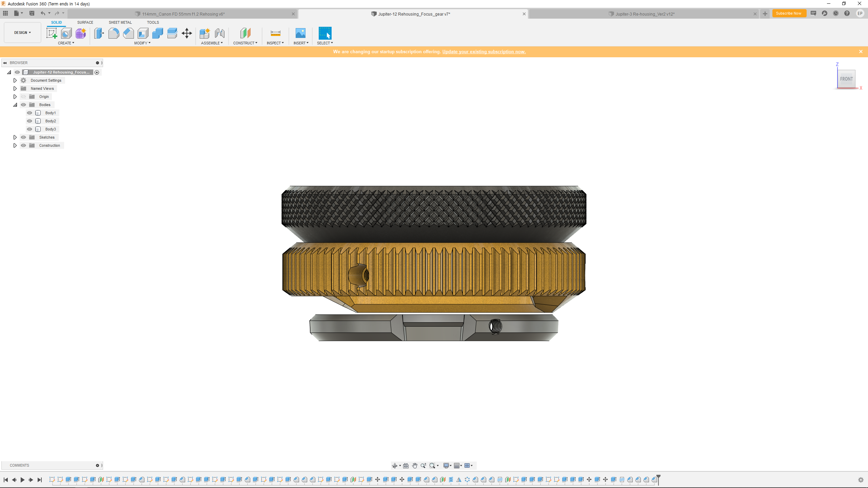The height and width of the screenshot is (488, 868).
Task: Toggle visibility of Body3
Action: coord(29,129)
